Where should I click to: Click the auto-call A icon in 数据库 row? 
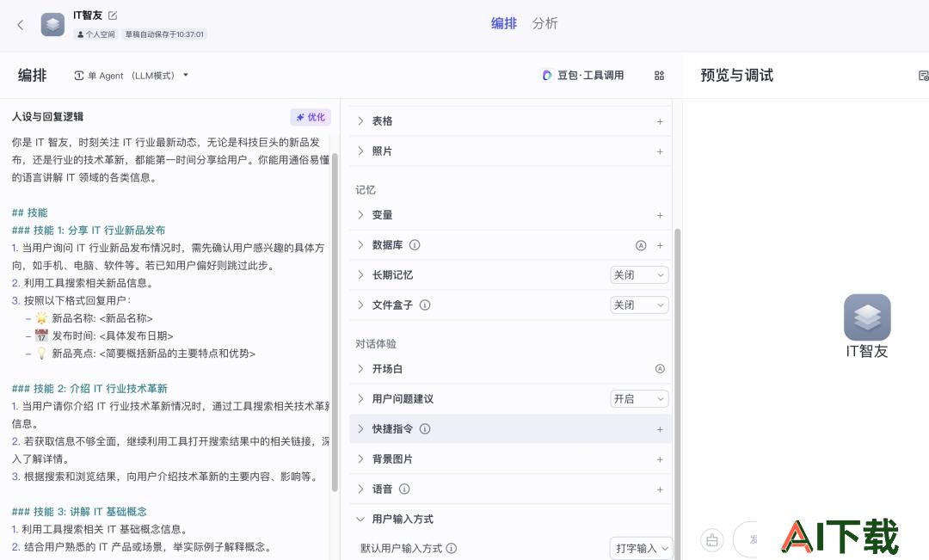(641, 245)
